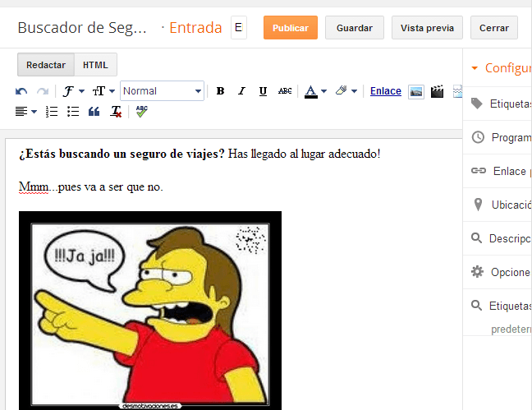This screenshot has height=410, width=532.
Task: Expand the highlight color dropdown arrow
Action: (354, 91)
